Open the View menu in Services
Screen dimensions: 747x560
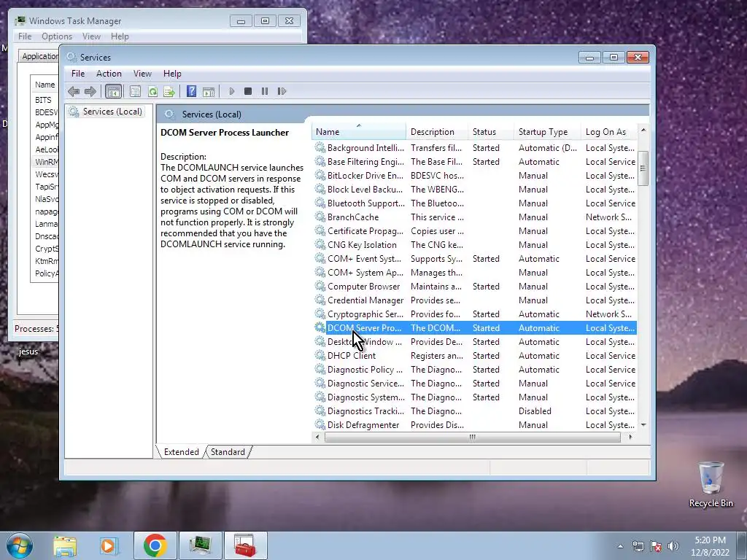(x=142, y=74)
